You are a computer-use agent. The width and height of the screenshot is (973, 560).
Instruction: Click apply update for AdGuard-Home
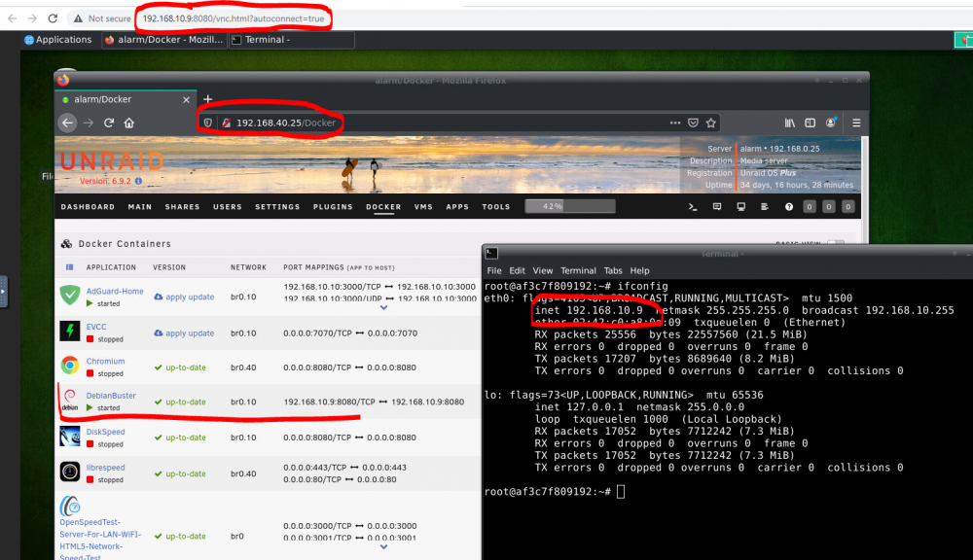184,297
